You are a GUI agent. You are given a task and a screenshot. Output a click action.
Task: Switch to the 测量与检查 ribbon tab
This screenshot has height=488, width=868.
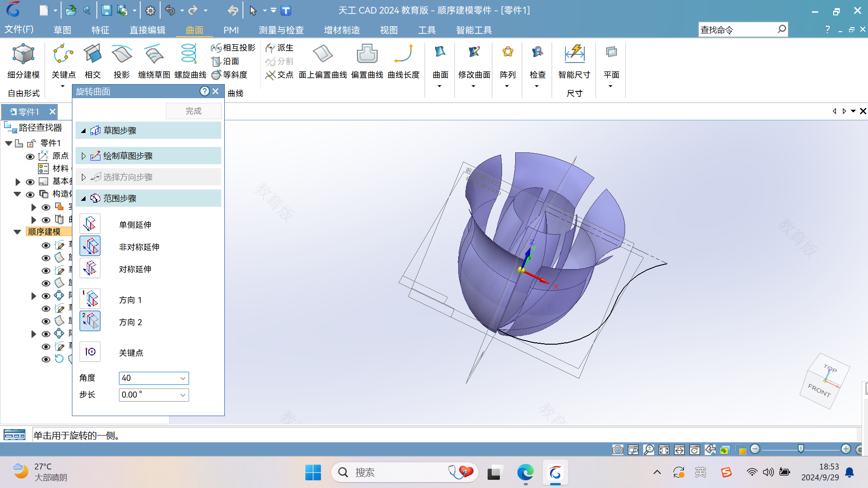[x=281, y=30]
